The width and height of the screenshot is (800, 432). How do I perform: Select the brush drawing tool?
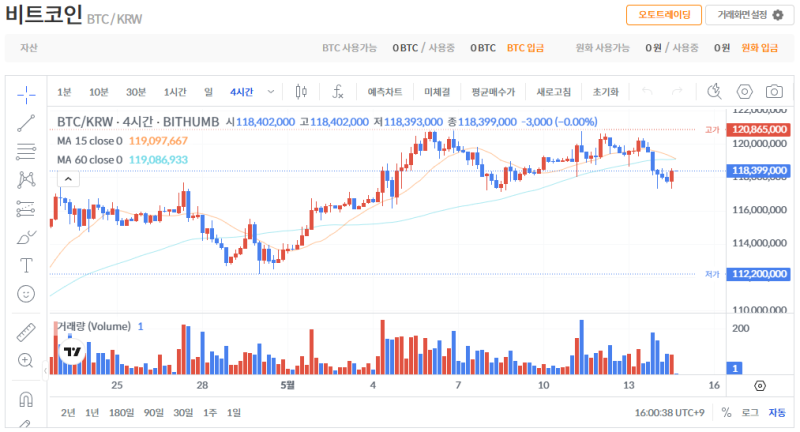point(26,237)
